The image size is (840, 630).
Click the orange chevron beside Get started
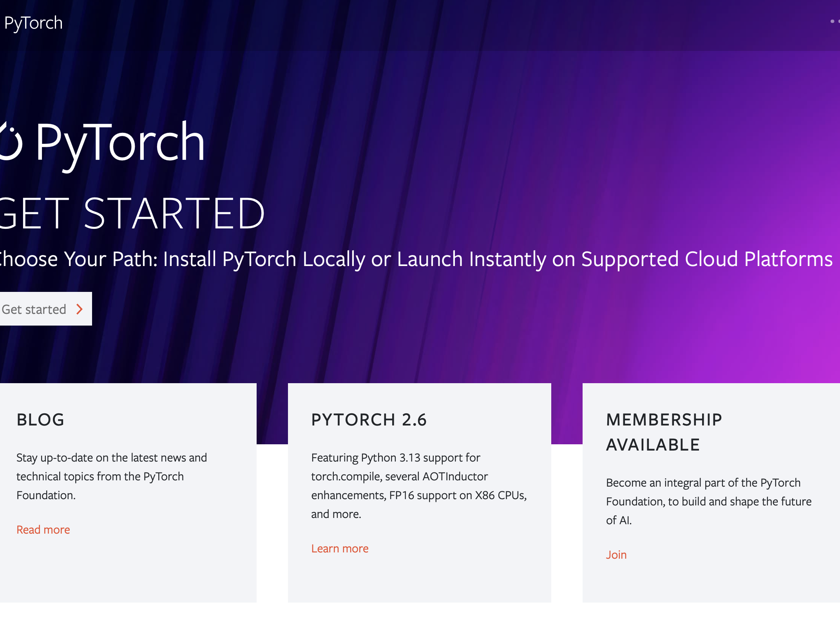(x=80, y=309)
